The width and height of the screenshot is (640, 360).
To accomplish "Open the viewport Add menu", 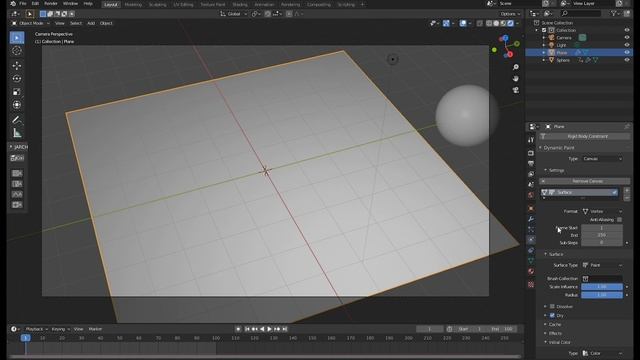I will coord(91,23).
